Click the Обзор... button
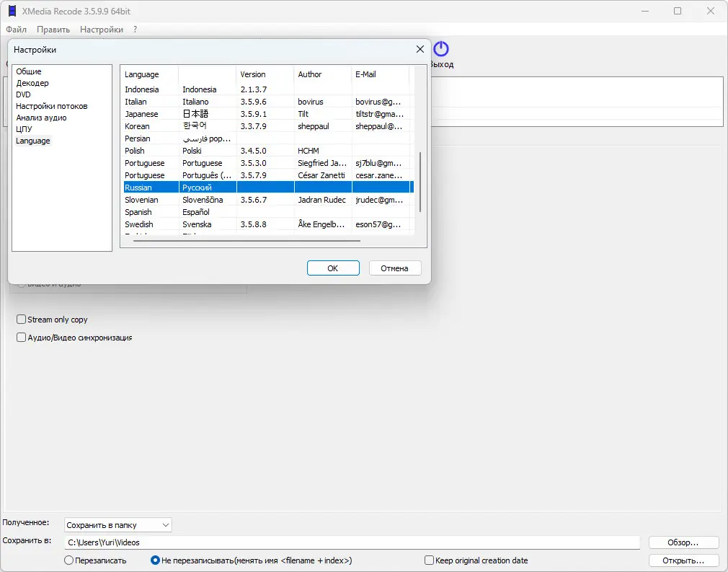 click(x=683, y=542)
